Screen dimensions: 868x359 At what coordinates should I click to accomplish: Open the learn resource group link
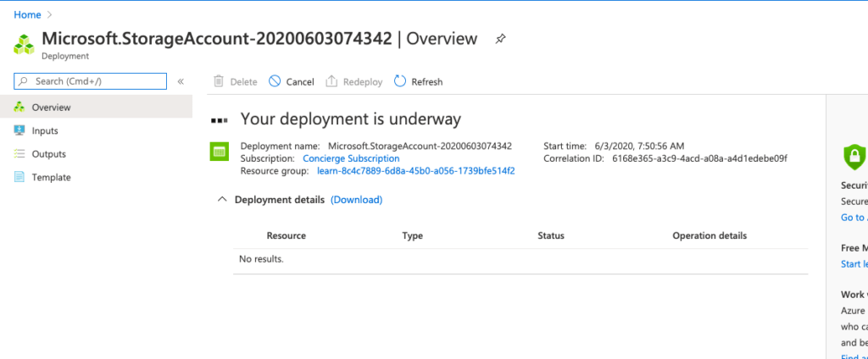click(x=415, y=170)
